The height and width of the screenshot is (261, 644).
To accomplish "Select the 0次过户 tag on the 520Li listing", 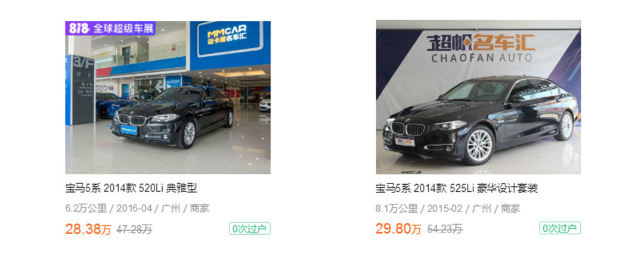I will [250, 229].
